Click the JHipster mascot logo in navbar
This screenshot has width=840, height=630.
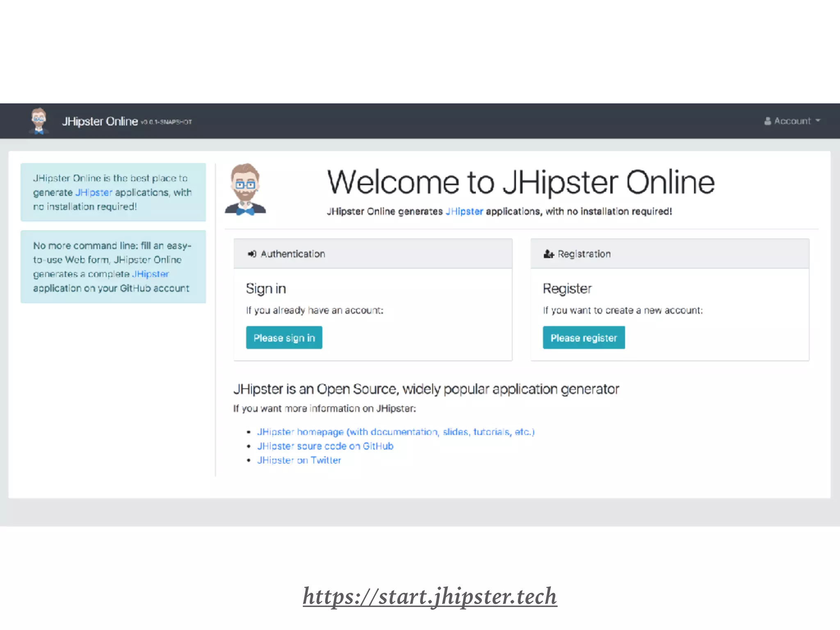[39, 121]
